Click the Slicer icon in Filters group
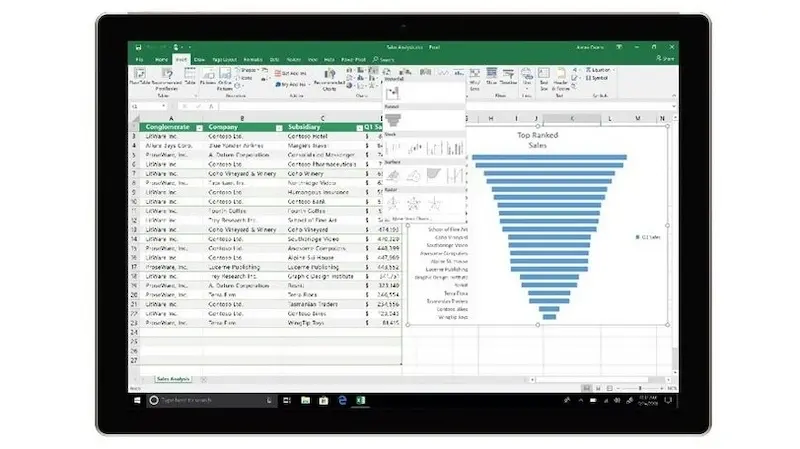800x449 pixels. point(491,76)
